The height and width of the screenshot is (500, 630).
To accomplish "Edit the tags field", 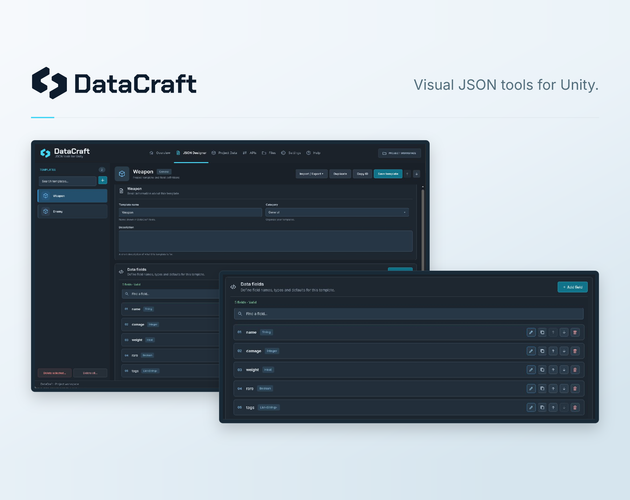I will click(x=531, y=407).
